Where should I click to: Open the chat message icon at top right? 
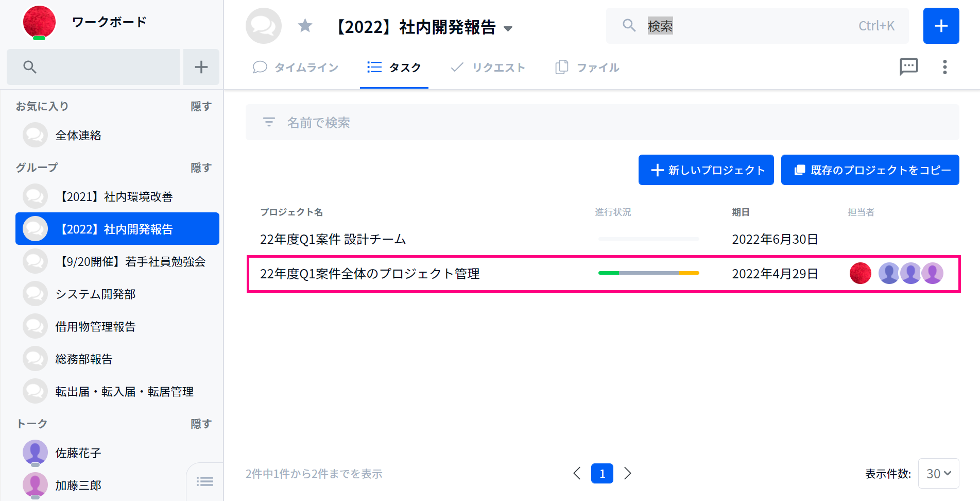pyautogui.click(x=908, y=66)
